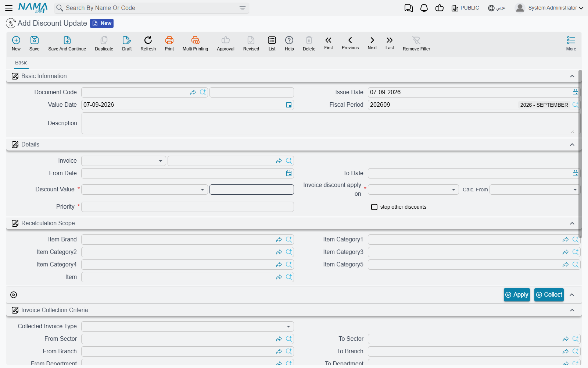588x368 pixels.
Task: Click the Item field navigate arrow icon
Action: pyautogui.click(x=279, y=277)
